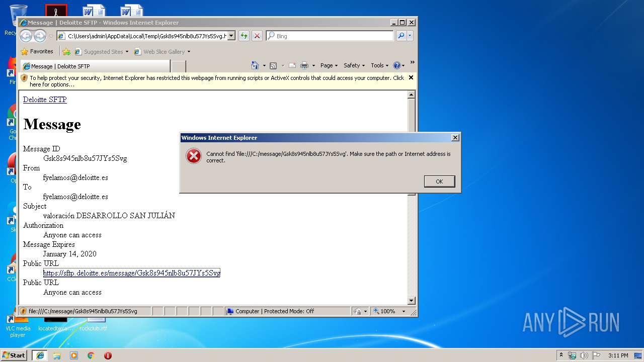The width and height of the screenshot is (644, 362).
Task: Click the 'Computer | Protected Mode: Off' status text
Action: pyautogui.click(x=275, y=311)
